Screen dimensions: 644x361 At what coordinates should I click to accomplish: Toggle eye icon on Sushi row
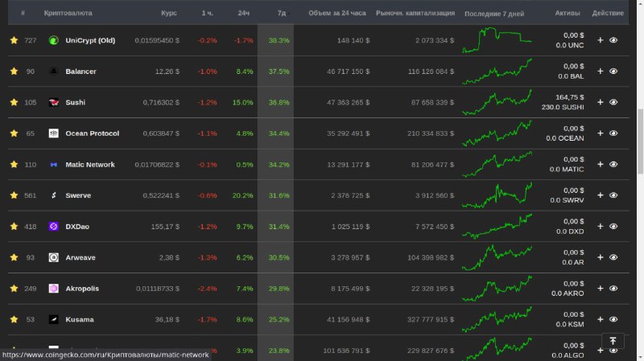coord(613,102)
